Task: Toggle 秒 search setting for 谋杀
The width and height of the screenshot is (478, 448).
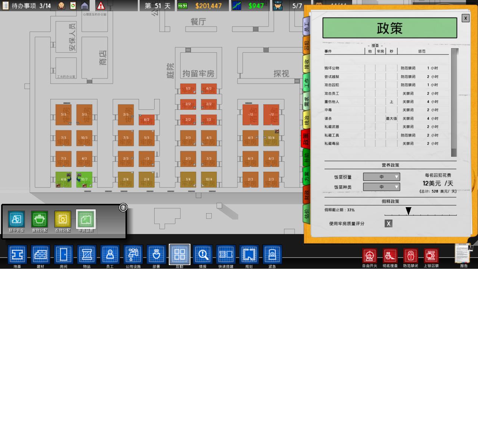Action: 391,118
